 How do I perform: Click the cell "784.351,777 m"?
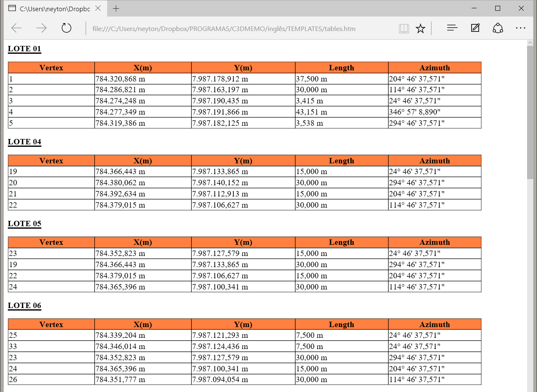pos(143,380)
